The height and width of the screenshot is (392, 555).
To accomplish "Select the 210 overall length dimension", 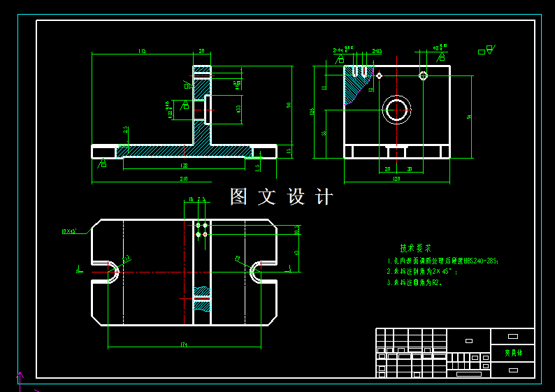I will [184, 179].
